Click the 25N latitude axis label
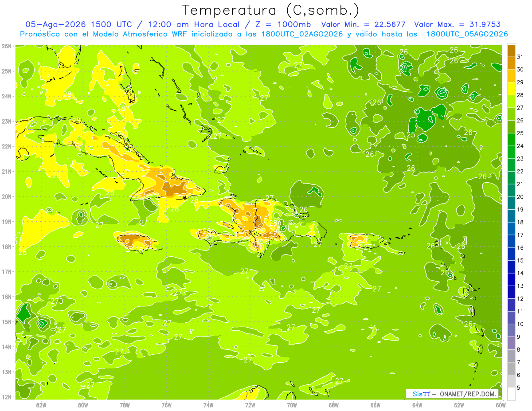The height and width of the screenshot is (411, 532). (7, 71)
